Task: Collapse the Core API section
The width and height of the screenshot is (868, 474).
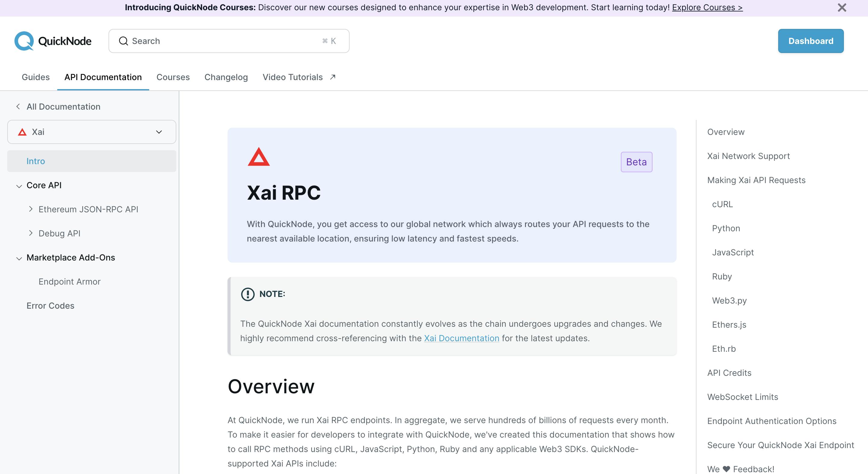Action: (x=19, y=186)
